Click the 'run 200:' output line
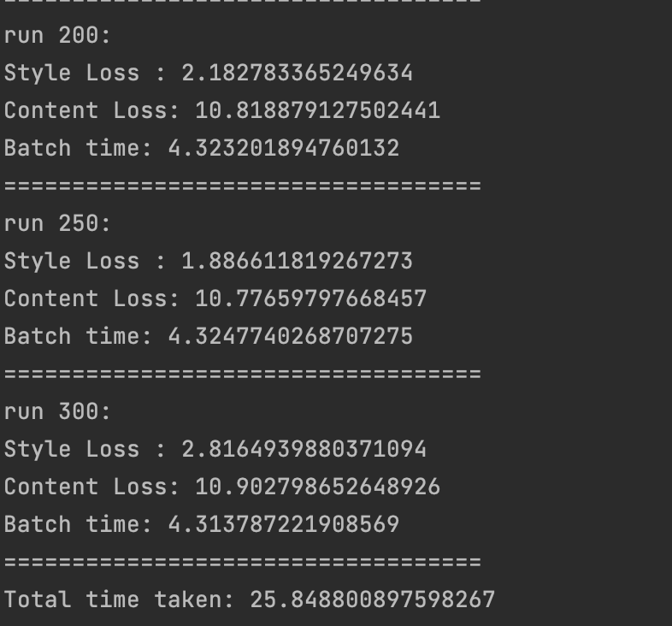Image resolution: width=672 pixels, height=626 pixels. (x=57, y=35)
